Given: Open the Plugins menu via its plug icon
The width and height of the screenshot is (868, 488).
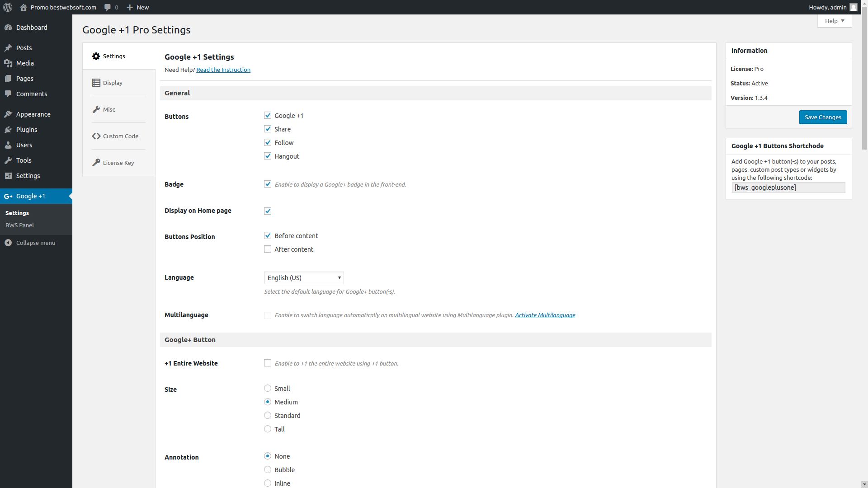Looking at the screenshot, I should (x=8, y=130).
